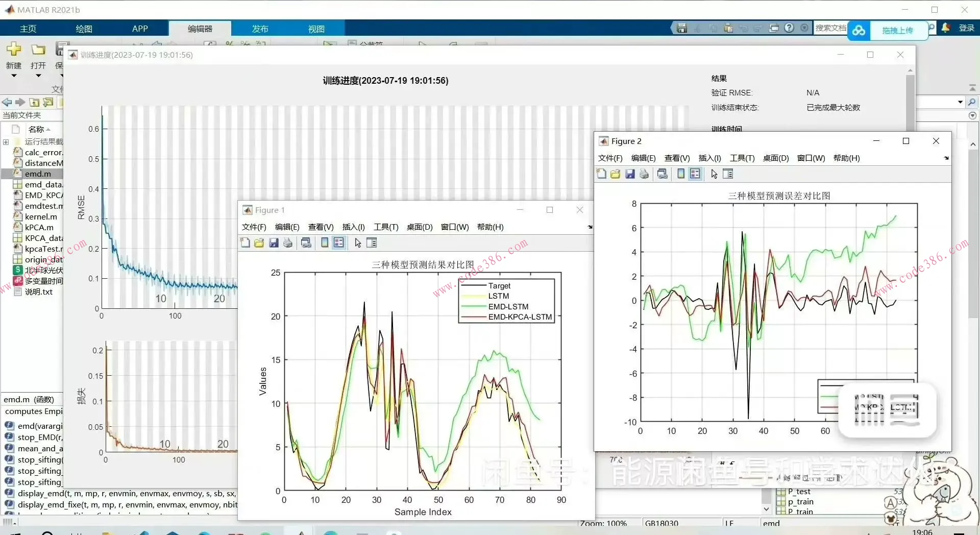Viewport: 980px width, 535px height.
Task: Toggle Insert Colorbar button in Figure 2 toolbar
Action: click(681, 174)
